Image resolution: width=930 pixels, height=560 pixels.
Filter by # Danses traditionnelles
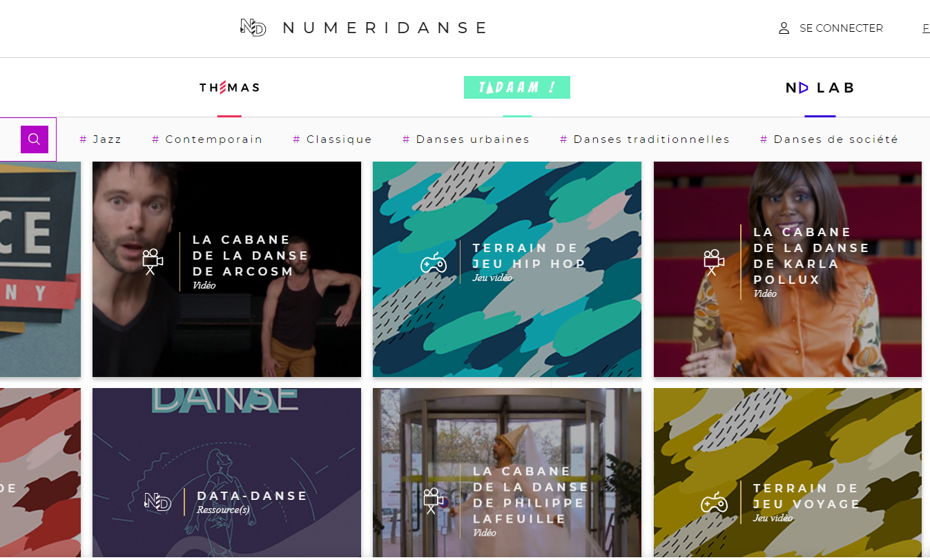click(x=645, y=139)
